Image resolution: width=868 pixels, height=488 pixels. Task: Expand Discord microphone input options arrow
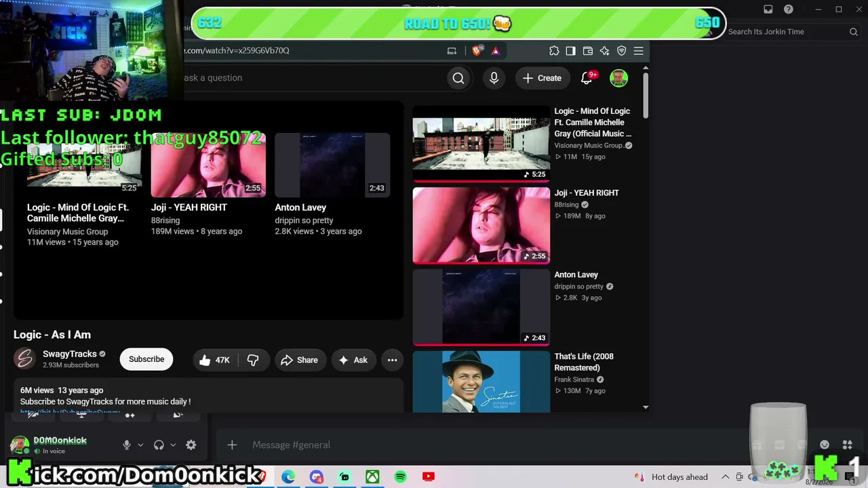click(140, 445)
